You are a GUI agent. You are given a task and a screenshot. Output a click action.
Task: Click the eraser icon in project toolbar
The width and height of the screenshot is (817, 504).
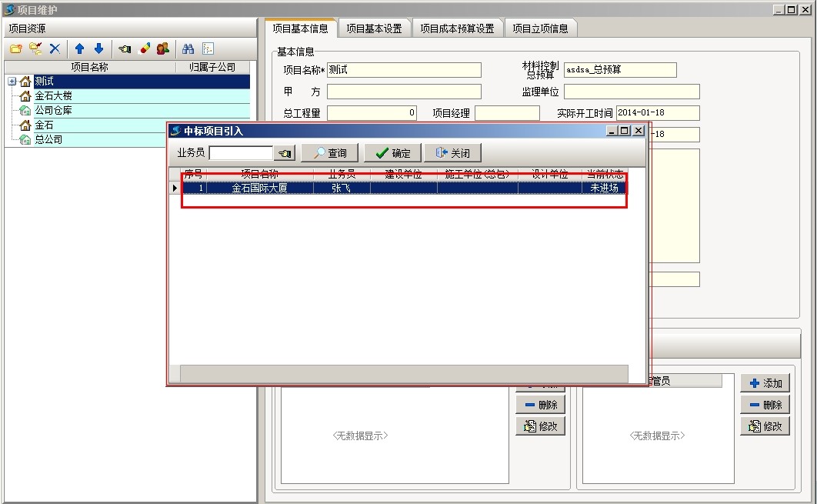click(144, 48)
